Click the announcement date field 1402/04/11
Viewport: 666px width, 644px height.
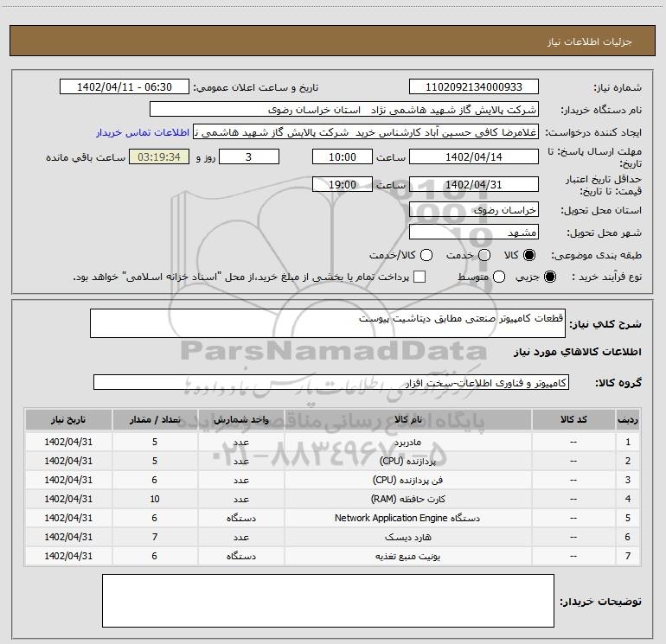[125, 87]
